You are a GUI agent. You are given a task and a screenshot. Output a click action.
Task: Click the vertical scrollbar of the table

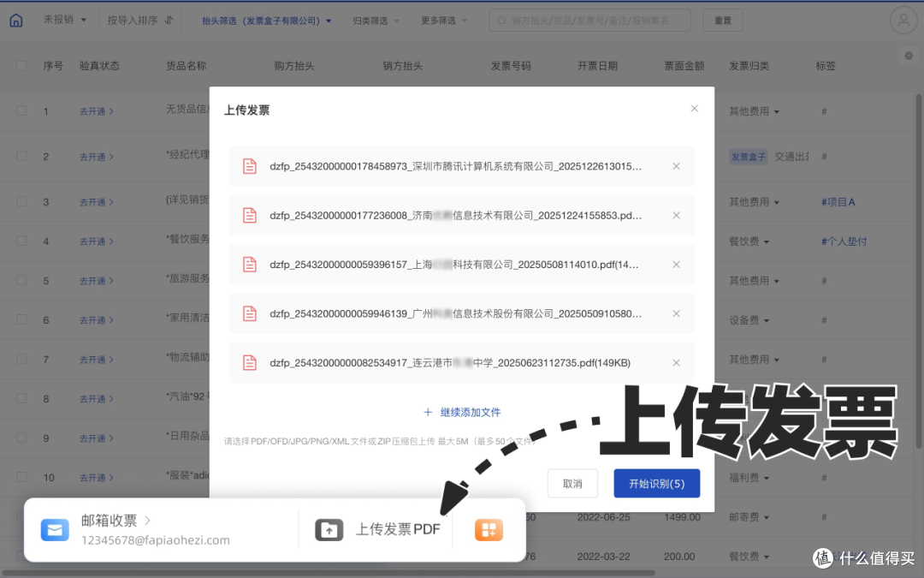pyautogui.click(x=918, y=270)
